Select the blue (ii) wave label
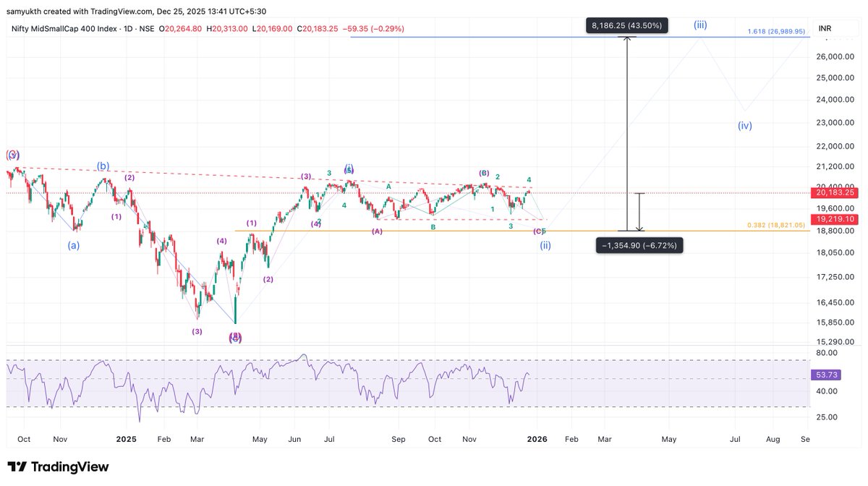The height and width of the screenshot is (486, 868). point(546,245)
